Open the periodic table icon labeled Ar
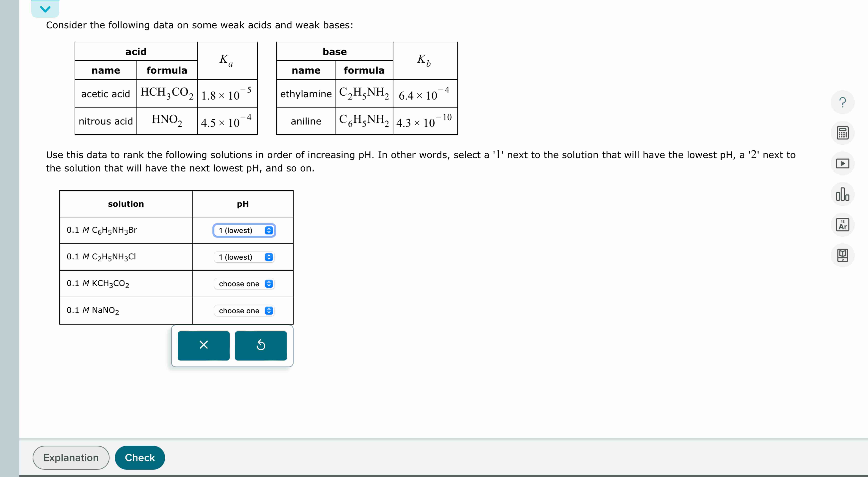 842,225
